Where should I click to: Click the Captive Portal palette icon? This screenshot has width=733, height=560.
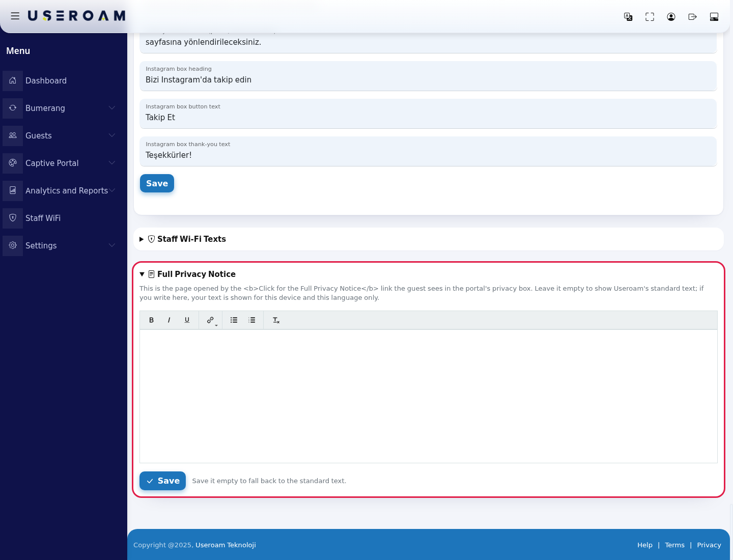(x=13, y=163)
